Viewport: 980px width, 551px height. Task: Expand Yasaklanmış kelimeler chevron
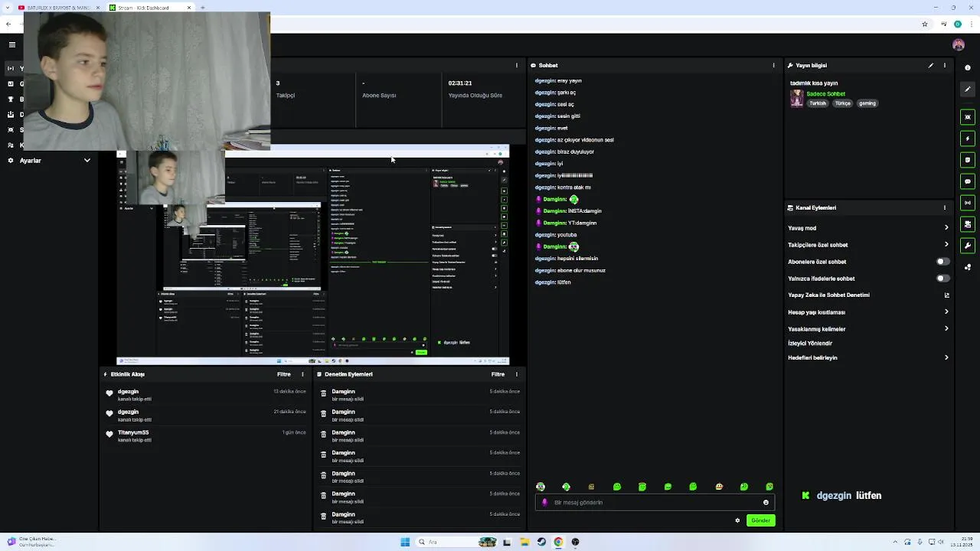coord(946,329)
